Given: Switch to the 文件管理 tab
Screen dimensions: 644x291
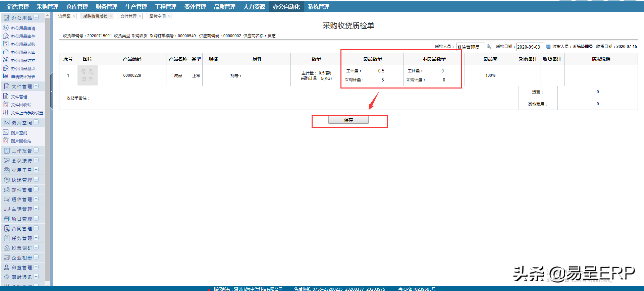Looking at the screenshot, I should tap(128, 16).
